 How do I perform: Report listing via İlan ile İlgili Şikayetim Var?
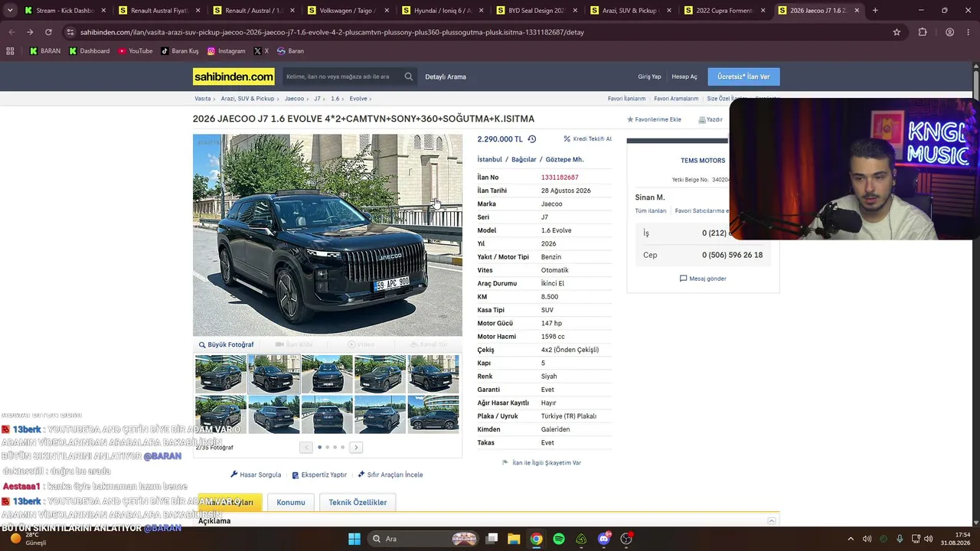point(541,463)
